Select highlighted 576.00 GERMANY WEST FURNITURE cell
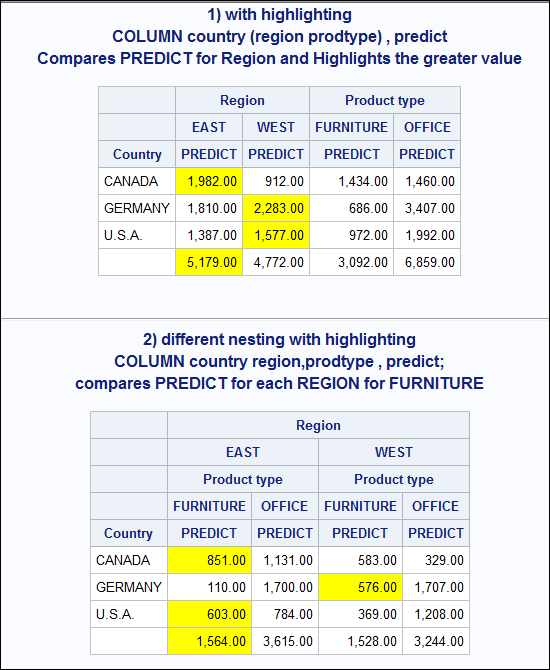The width and height of the screenshot is (550, 670). click(360, 587)
